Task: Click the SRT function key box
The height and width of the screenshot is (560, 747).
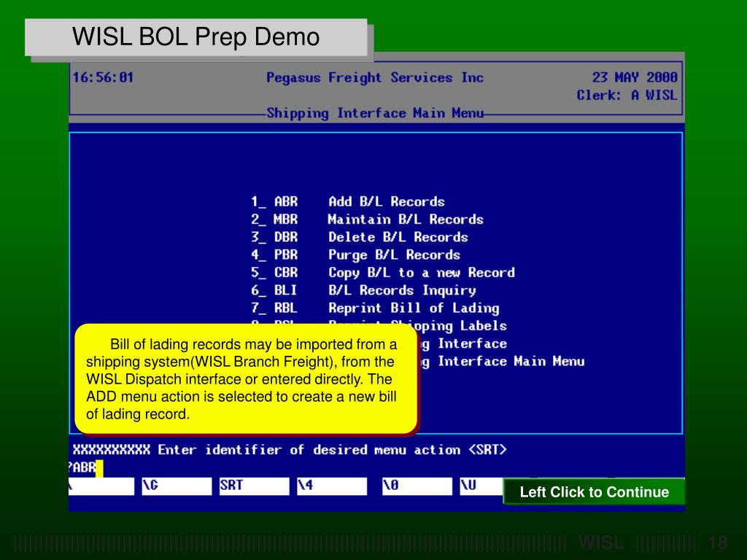Action: tap(254, 486)
